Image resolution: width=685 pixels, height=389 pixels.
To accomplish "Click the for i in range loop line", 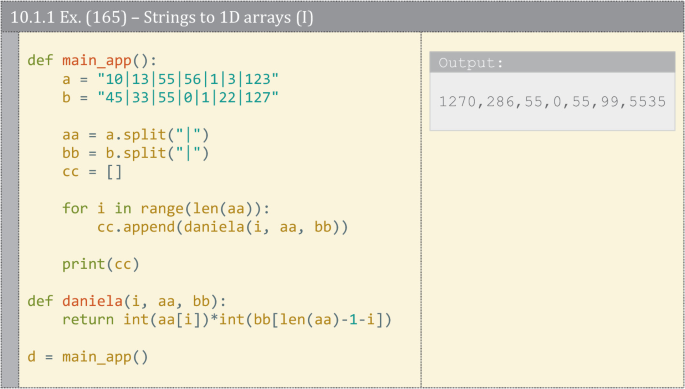I will [x=166, y=208].
